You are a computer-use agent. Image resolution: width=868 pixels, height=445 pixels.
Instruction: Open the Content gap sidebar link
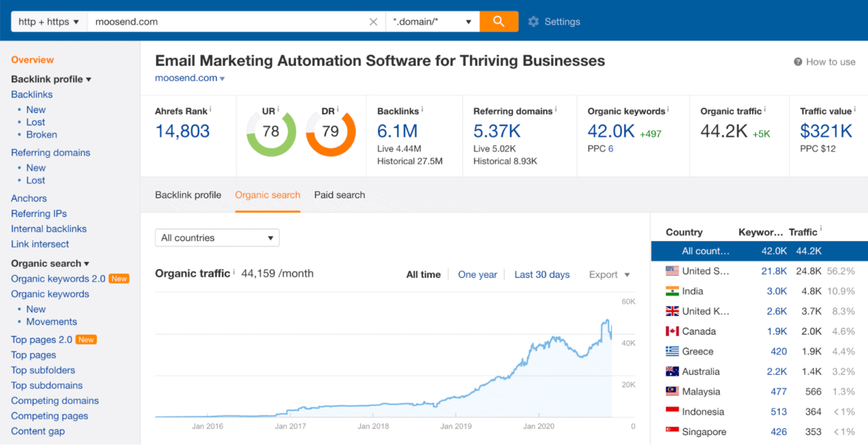[x=38, y=431]
